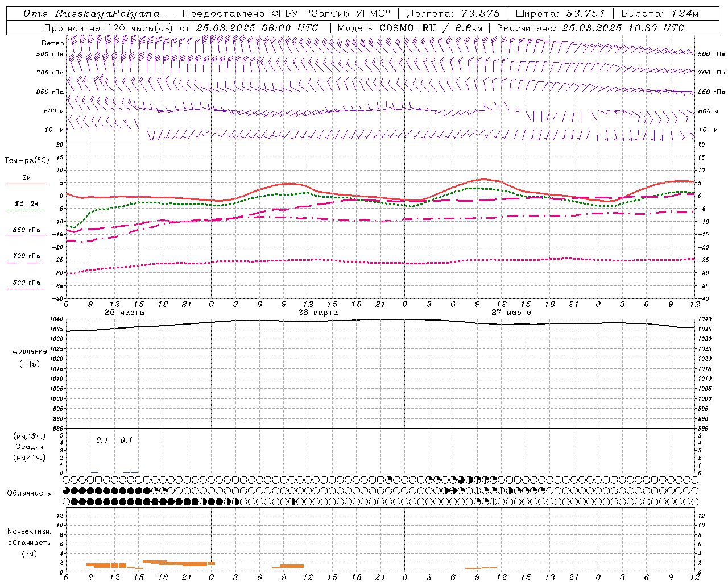This screenshot has height=582, width=728.
Task: Select the elevation text Высота: 124м
Action: pos(659,14)
